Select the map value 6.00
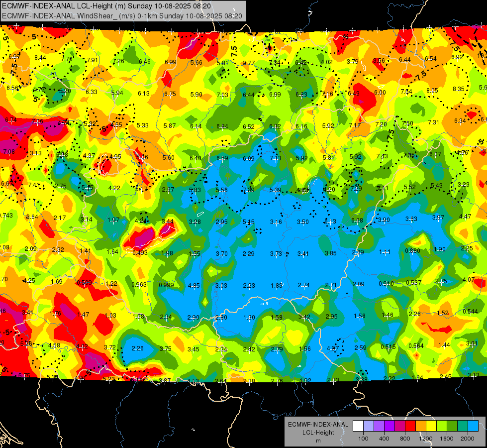 pos(380,92)
